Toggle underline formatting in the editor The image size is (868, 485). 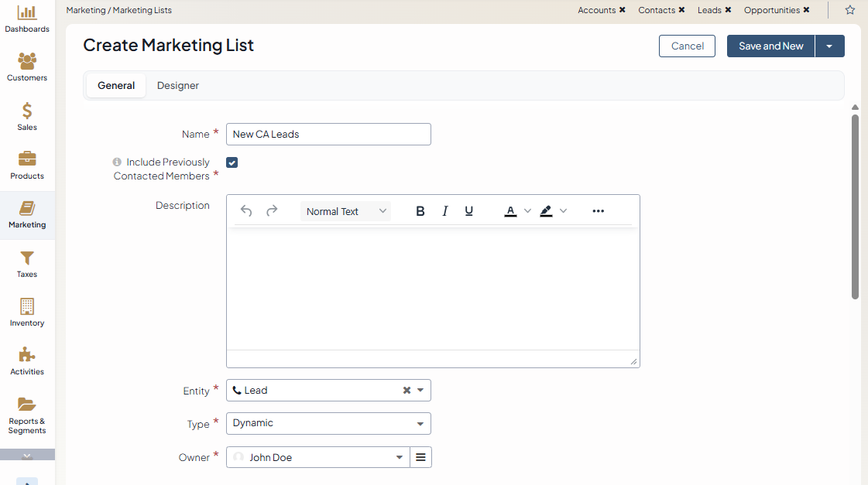click(x=469, y=211)
